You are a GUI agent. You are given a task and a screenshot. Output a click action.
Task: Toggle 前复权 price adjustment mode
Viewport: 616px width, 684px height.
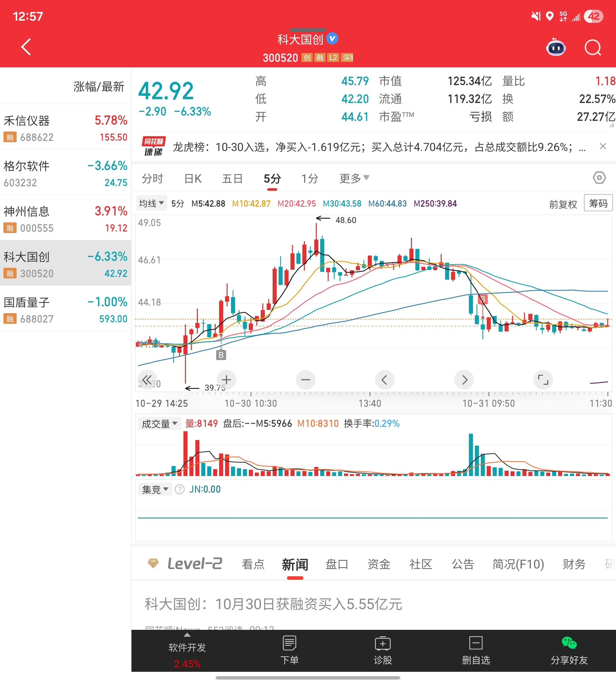coord(562,204)
